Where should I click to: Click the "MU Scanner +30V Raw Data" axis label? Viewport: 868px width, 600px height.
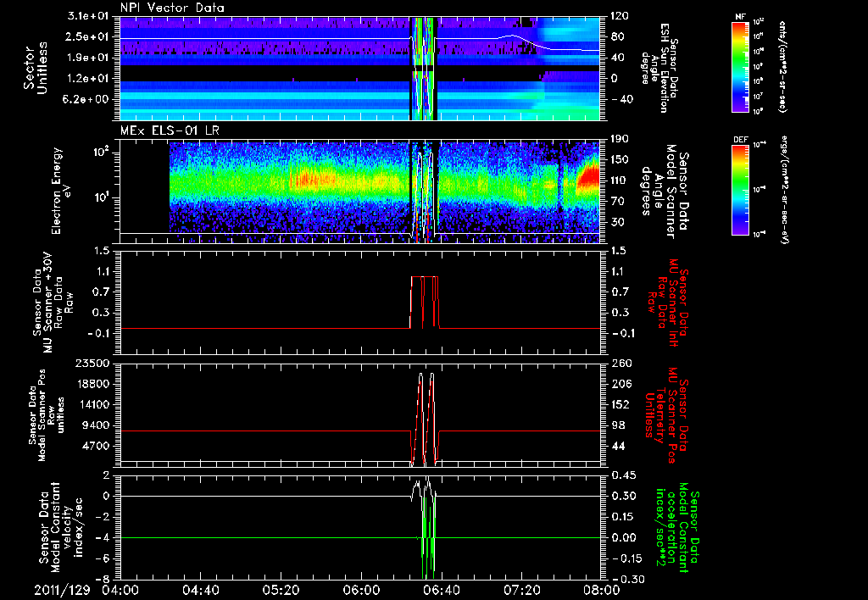click(53, 303)
